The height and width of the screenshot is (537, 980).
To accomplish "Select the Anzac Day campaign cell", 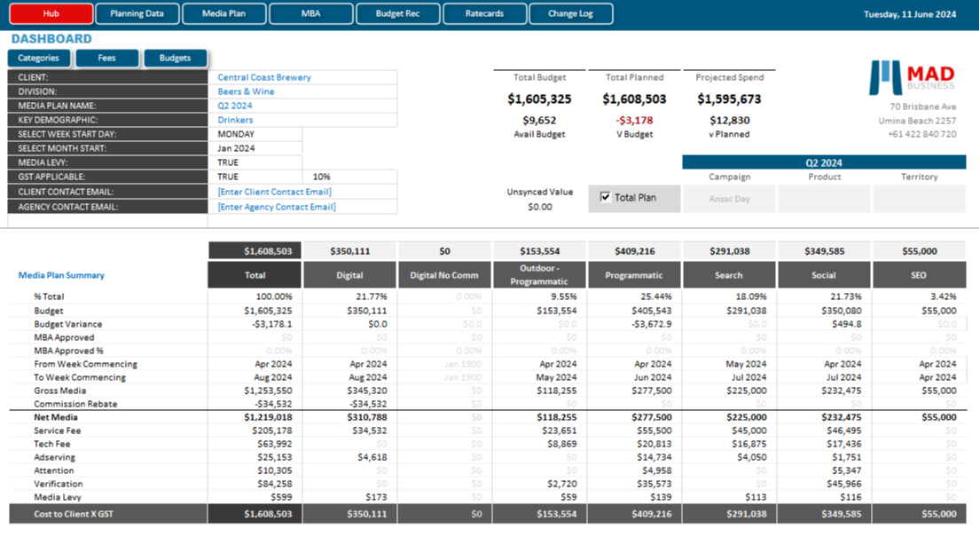I will point(729,199).
